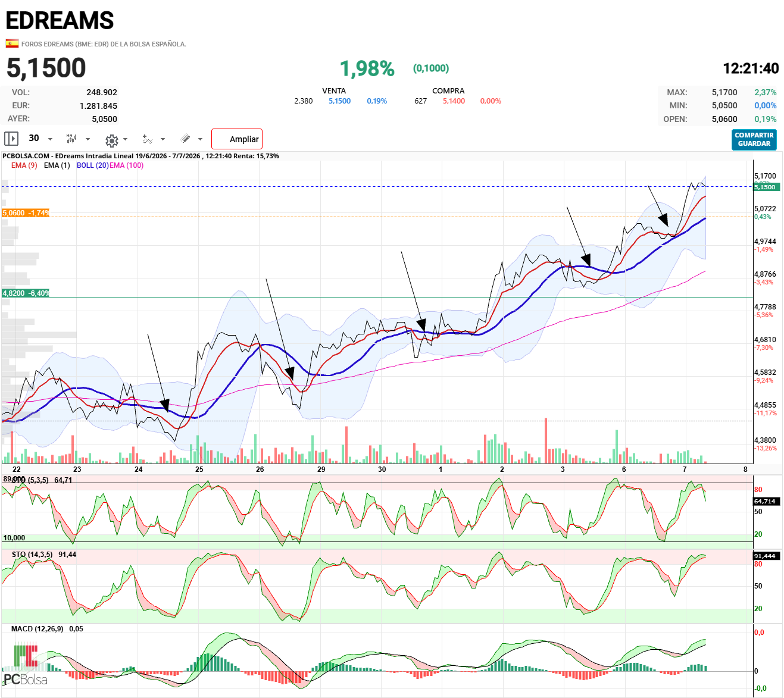Expand the settings gear dropdown arrow
Screen dimensions: 784x698
tap(125, 139)
